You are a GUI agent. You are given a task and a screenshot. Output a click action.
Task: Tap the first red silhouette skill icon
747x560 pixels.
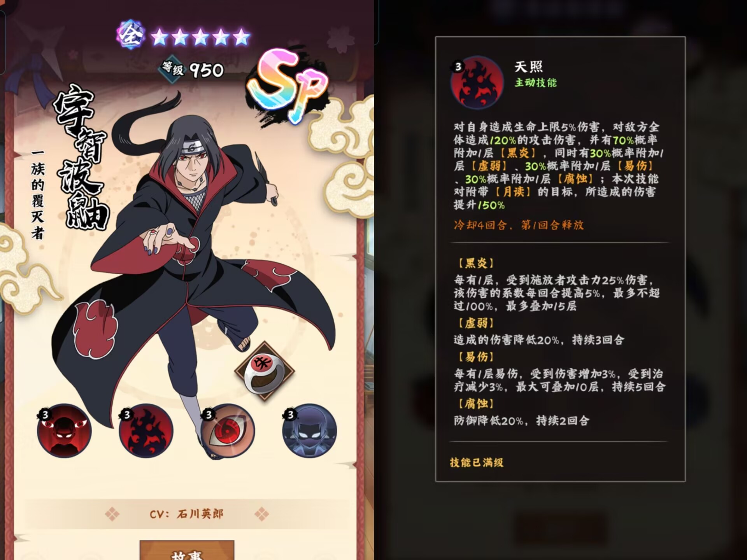pyautogui.click(x=64, y=430)
